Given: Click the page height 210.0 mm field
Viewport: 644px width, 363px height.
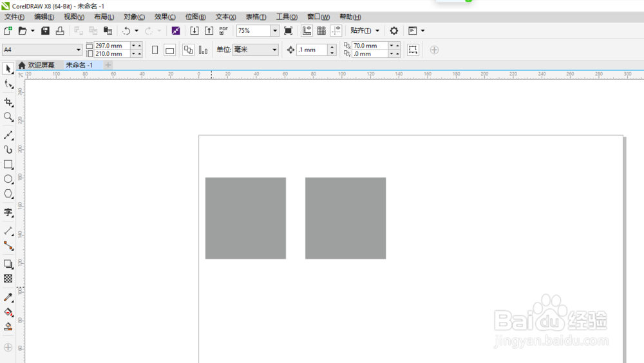Looking at the screenshot, I should (x=112, y=54).
